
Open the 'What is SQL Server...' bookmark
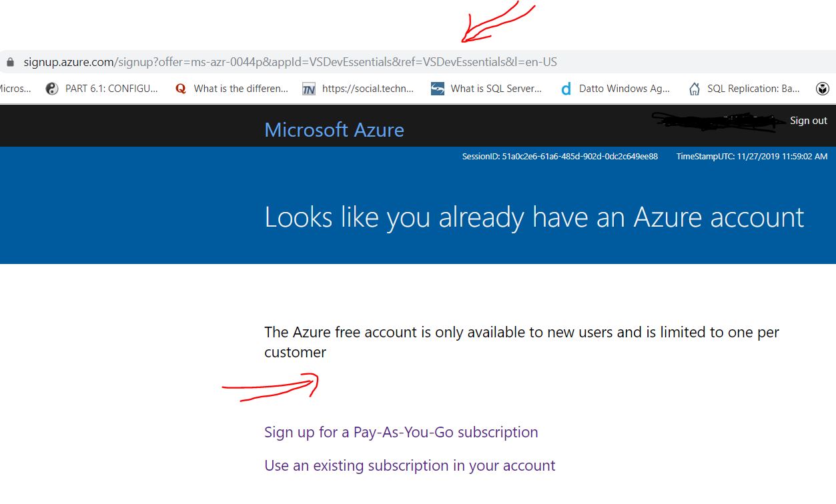click(x=486, y=88)
